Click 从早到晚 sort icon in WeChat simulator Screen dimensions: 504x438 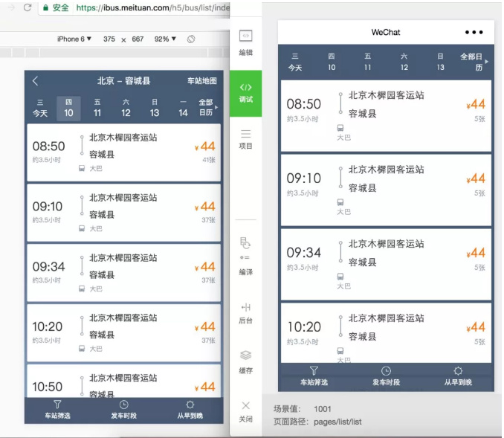pos(458,371)
